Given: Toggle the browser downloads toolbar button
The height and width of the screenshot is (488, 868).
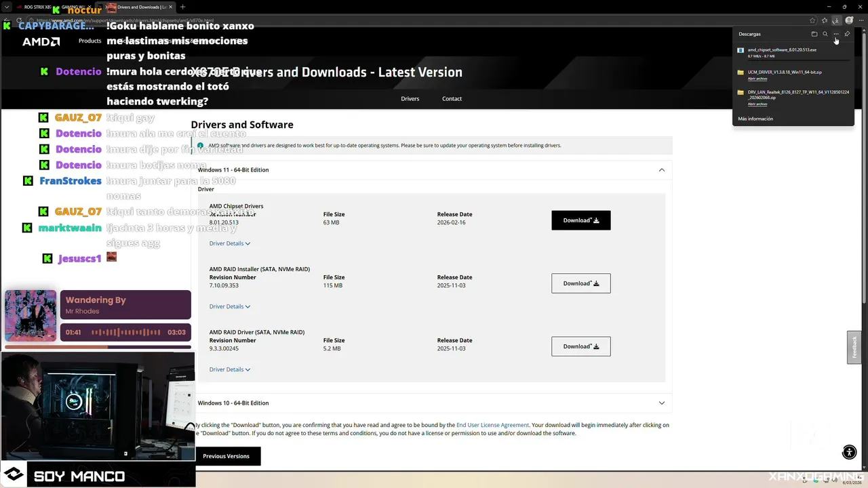Looking at the screenshot, I should pos(837,20).
